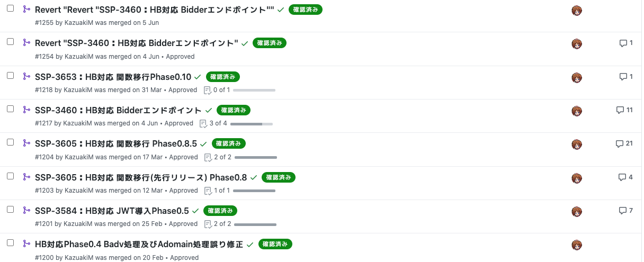Click Approved review status on PR #1201

(183, 224)
